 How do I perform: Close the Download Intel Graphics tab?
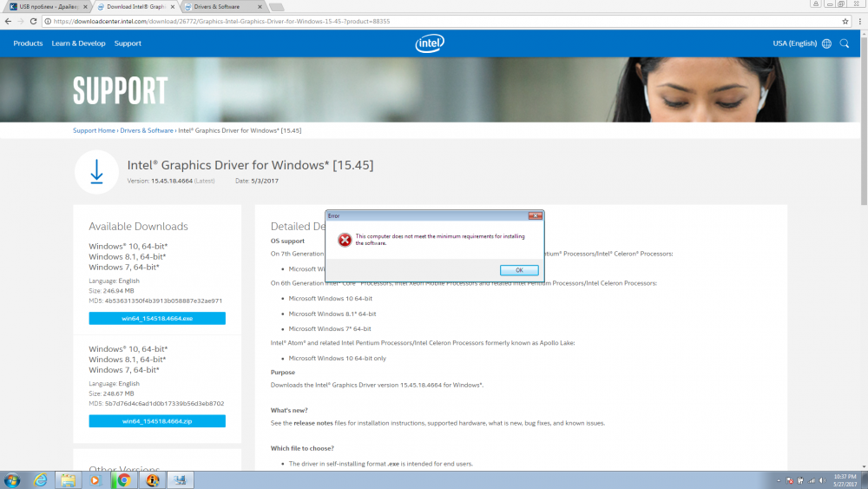coord(173,7)
